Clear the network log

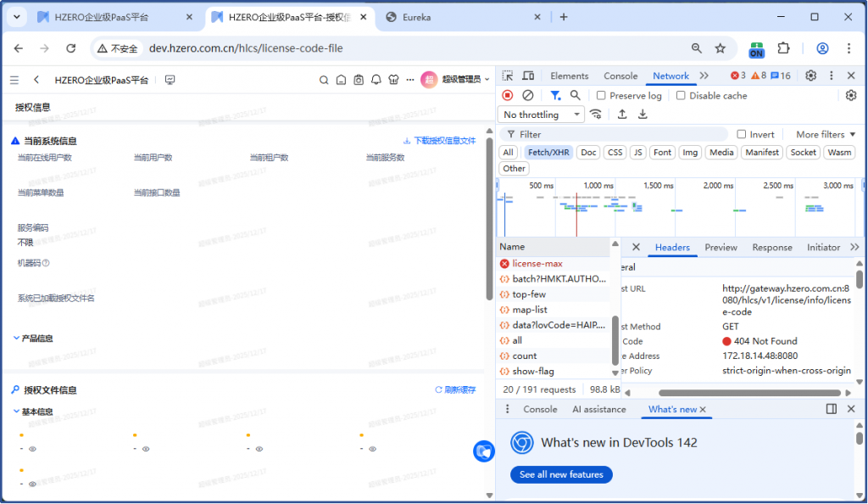coord(528,96)
